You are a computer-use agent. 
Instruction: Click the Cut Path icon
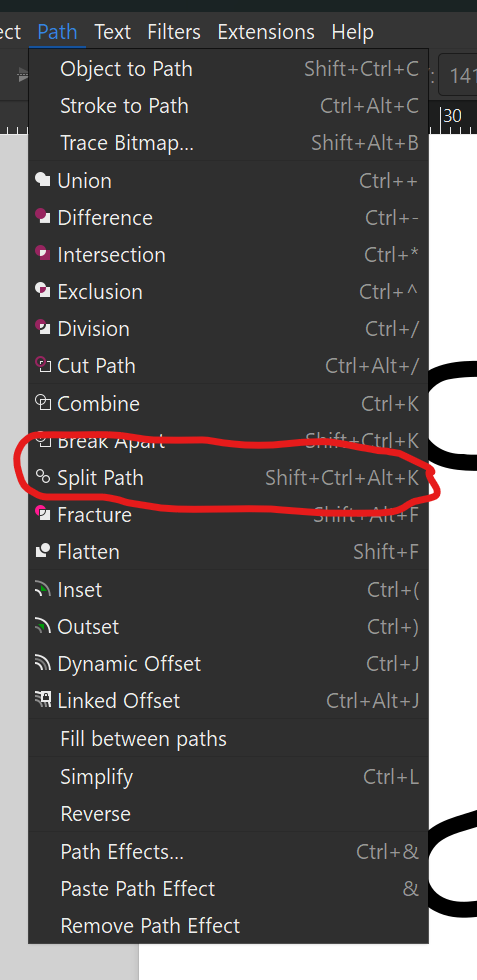click(43, 365)
